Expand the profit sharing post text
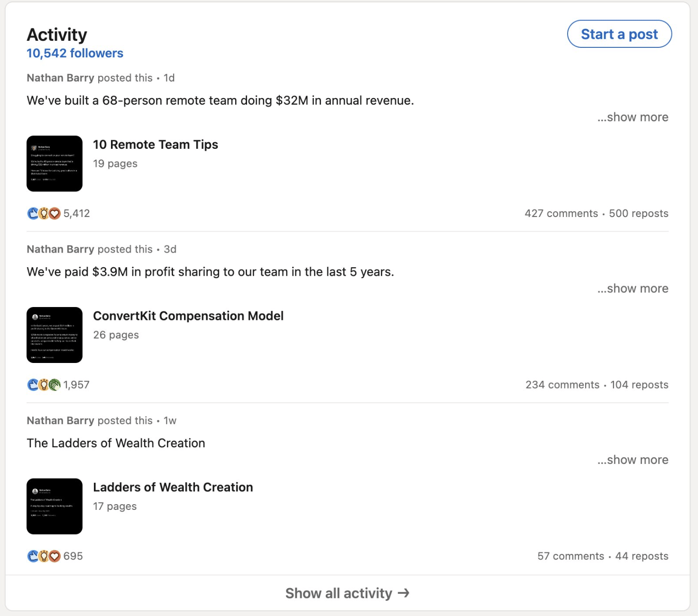 [633, 289]
